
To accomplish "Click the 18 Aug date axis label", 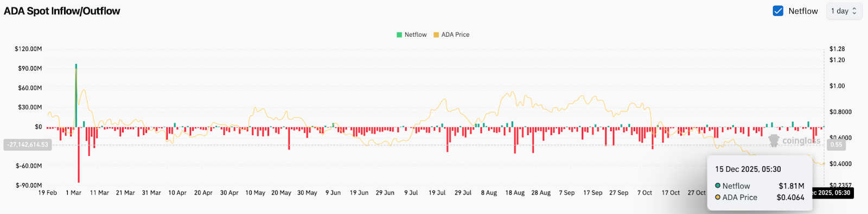I will 515,193.
